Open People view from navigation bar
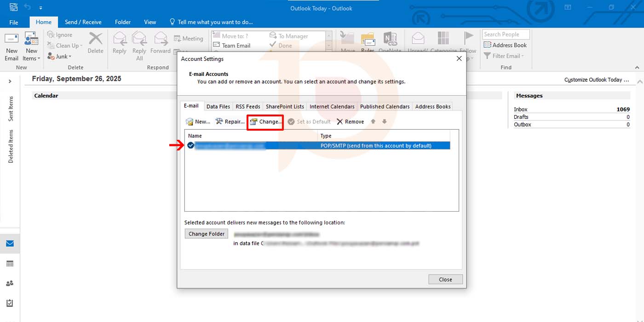The image size is (644, 322). point(10,283)
